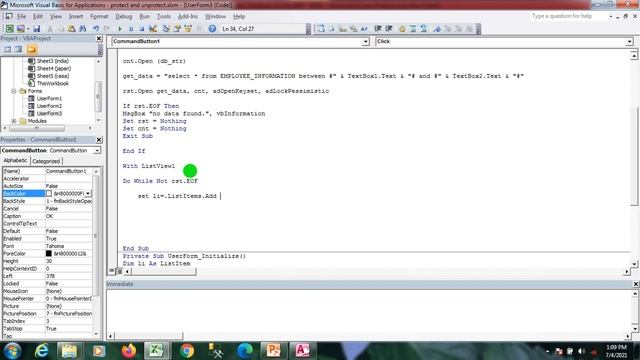This screenshot has width=640, height=360.
Task: Open Google Chrome from the taskbar
Action: coord(187,350)
